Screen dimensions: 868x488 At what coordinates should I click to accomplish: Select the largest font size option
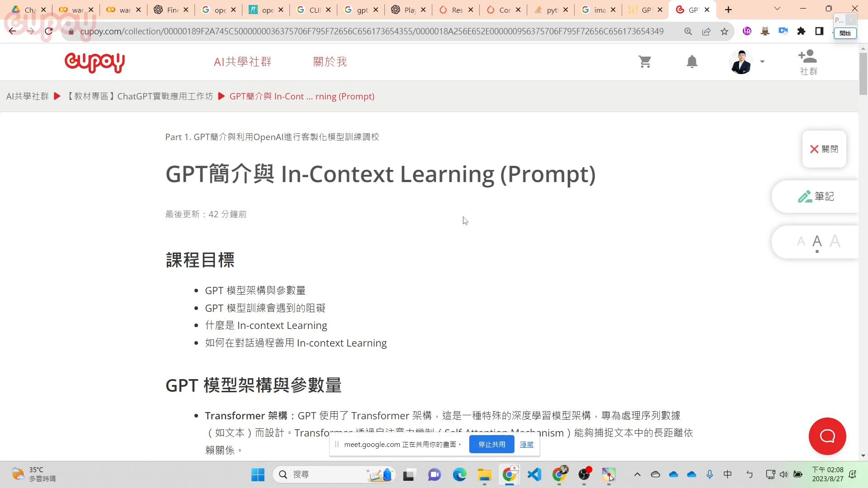click(835, 241)
